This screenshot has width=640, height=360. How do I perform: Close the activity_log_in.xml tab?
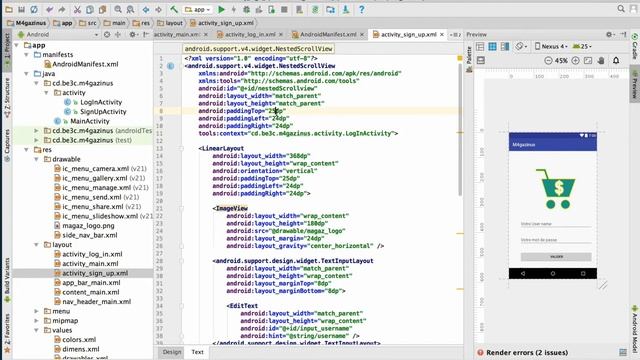281,35
